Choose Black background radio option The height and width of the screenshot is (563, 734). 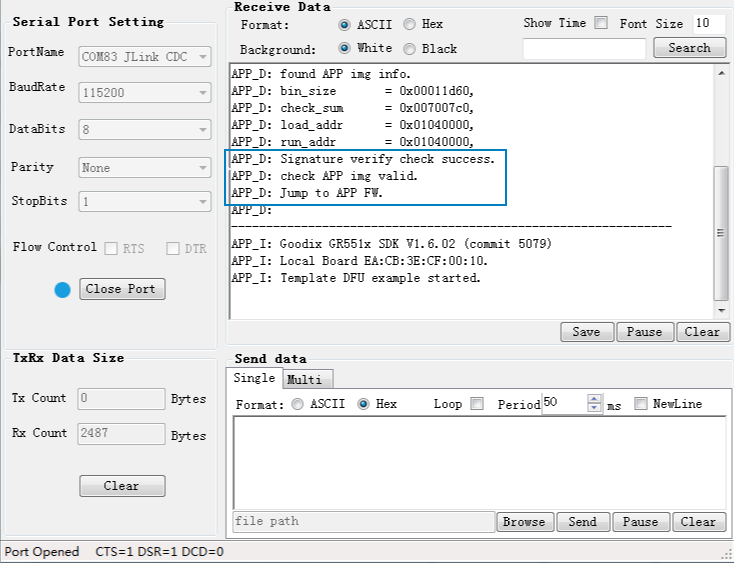410,48
